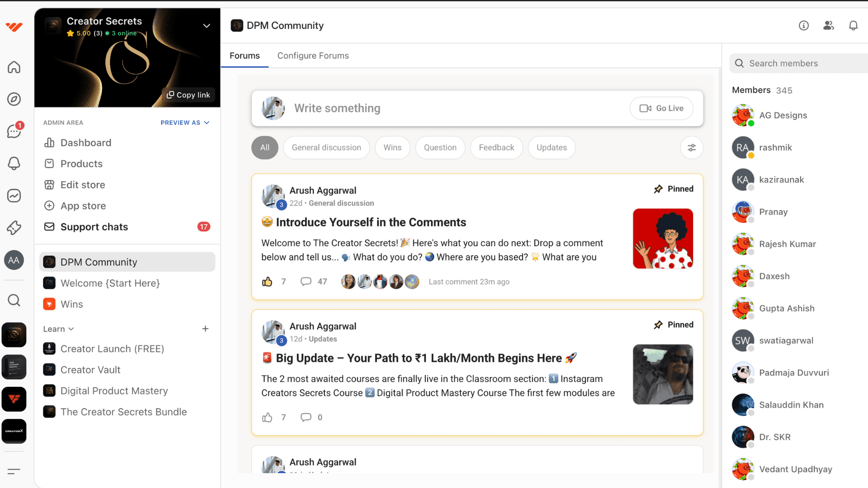
Task: Select the All filter chip
Action: tap(264, 148)
